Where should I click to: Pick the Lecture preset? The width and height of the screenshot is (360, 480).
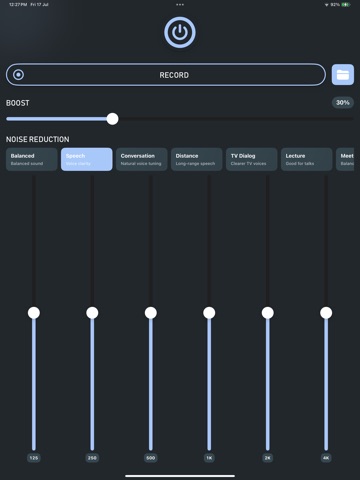pyautogui.click(x=307, y=159)
